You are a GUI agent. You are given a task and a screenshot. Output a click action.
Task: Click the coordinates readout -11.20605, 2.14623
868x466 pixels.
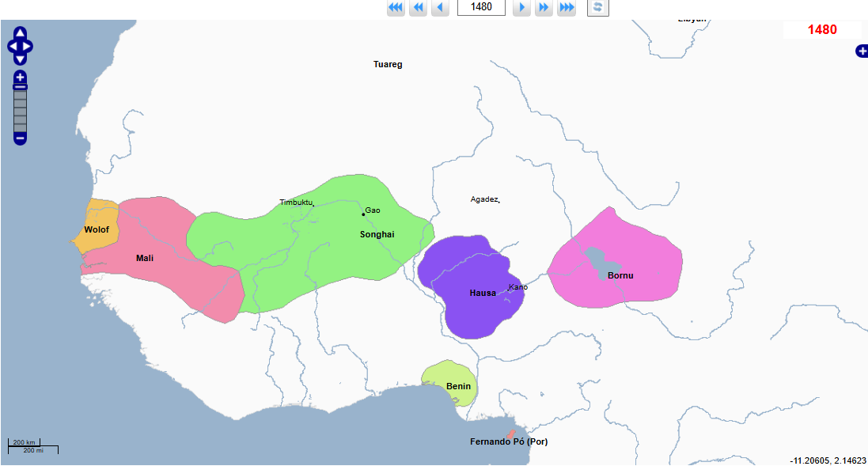coord(828,460)
